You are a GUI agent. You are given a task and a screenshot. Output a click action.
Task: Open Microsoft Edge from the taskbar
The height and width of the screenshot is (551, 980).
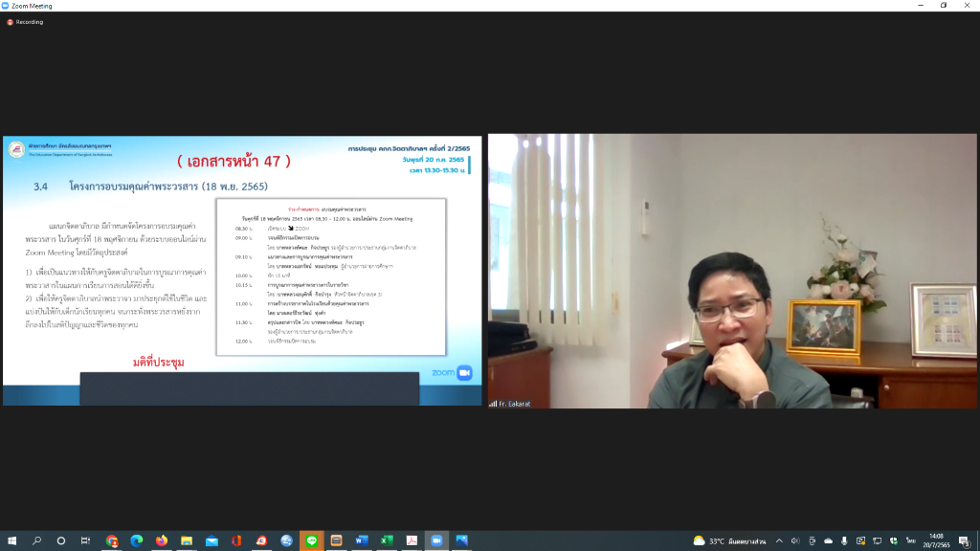[x=136, y=540]
